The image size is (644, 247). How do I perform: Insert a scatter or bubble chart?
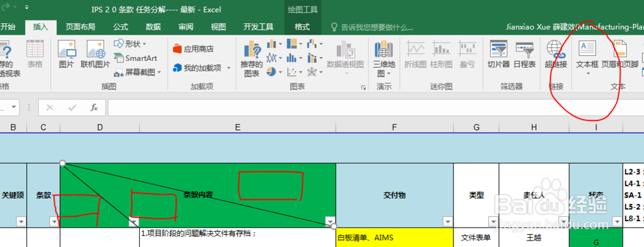coord(294,72)
